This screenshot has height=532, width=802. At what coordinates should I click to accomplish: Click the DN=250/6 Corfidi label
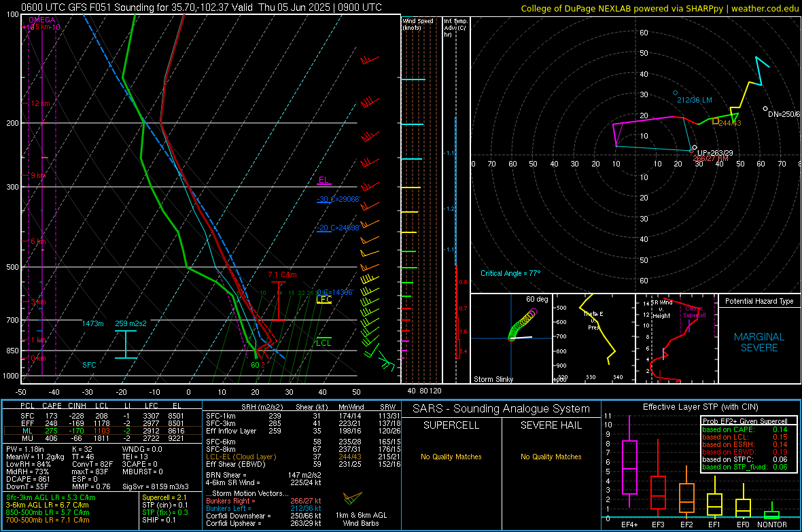pyautogui.click(x=784, y=114)
